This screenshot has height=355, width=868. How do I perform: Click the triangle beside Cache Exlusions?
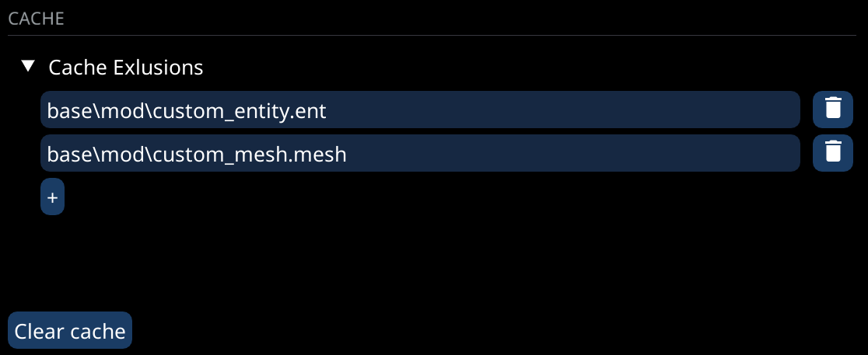[29, 67]
